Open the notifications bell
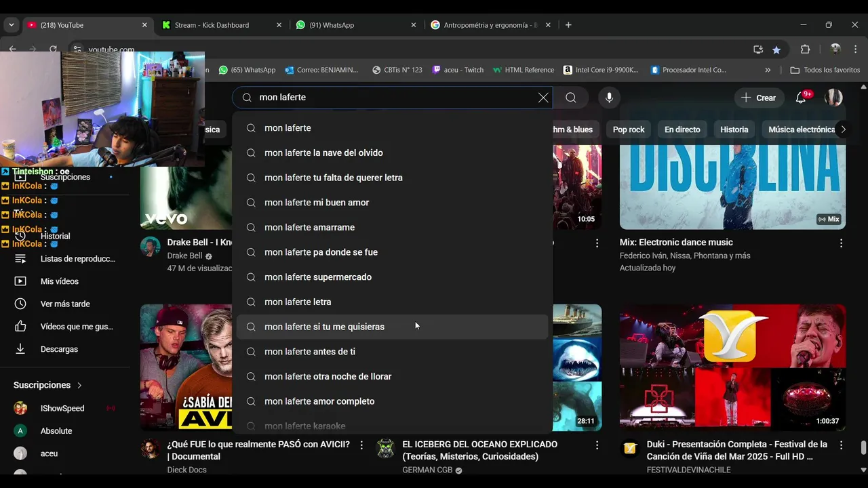 click(801, 98)
